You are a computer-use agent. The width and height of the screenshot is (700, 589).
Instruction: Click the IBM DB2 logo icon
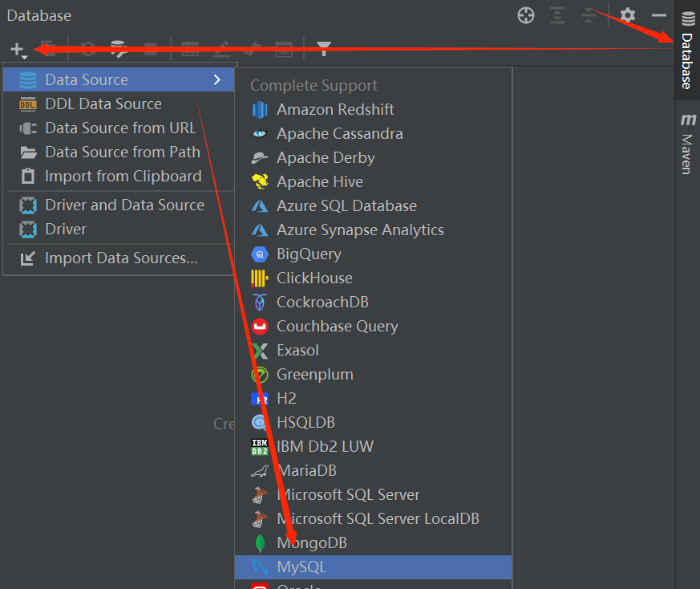[259, 447]
